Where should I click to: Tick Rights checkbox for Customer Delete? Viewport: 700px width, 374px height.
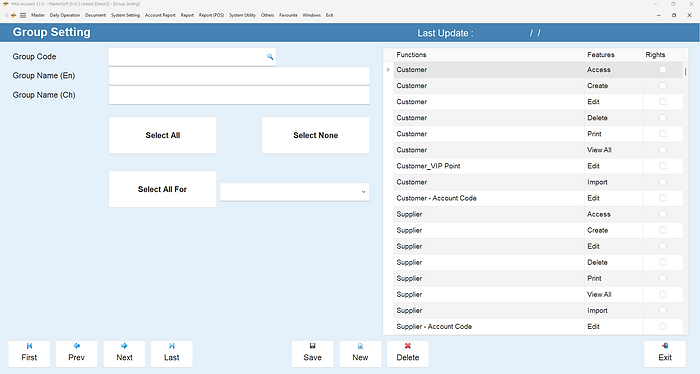[662, 118]
